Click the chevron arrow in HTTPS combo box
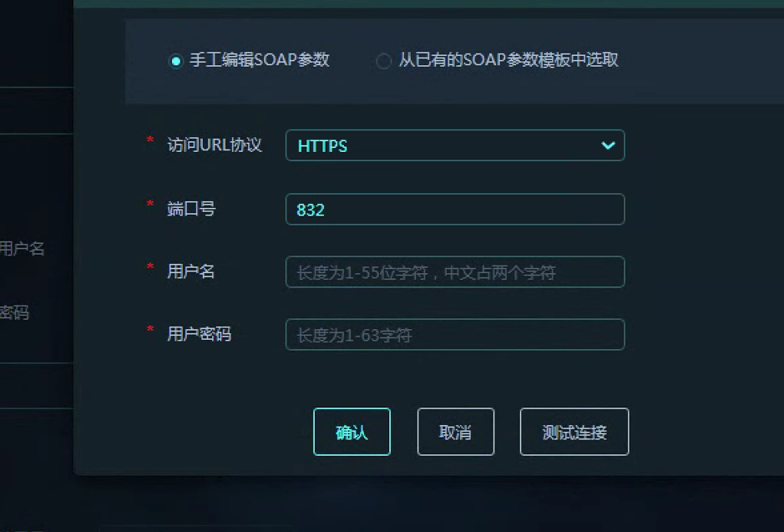The height and width of the screenshot is (532, 784). click(x=608, y=145)
